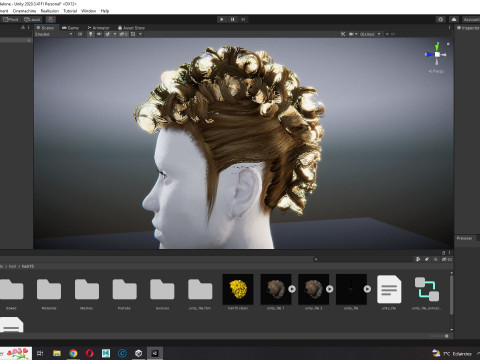This screenshot has width=480, height=360.
Task: Open the Cinemachine menu
Action: tap(24, 11)
